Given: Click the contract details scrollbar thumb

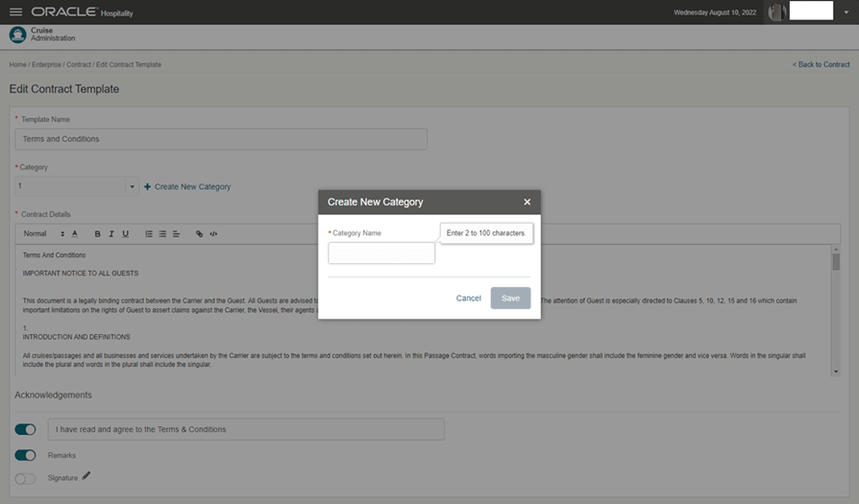Looking at the screenshot, I should [x=836, y=261].
